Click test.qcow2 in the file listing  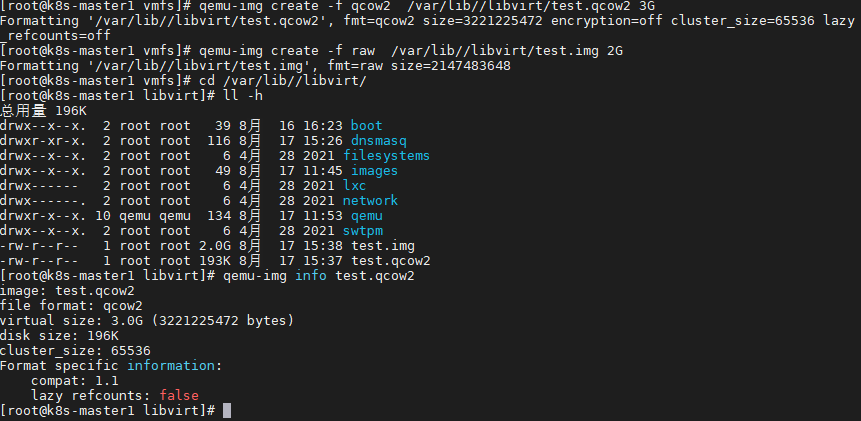(x=391, y=261)
